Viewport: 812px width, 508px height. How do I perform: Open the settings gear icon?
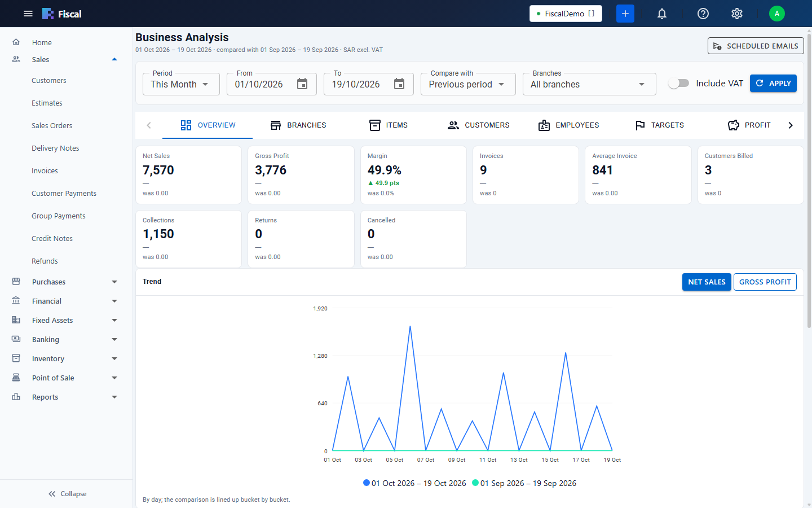(737, 14)
